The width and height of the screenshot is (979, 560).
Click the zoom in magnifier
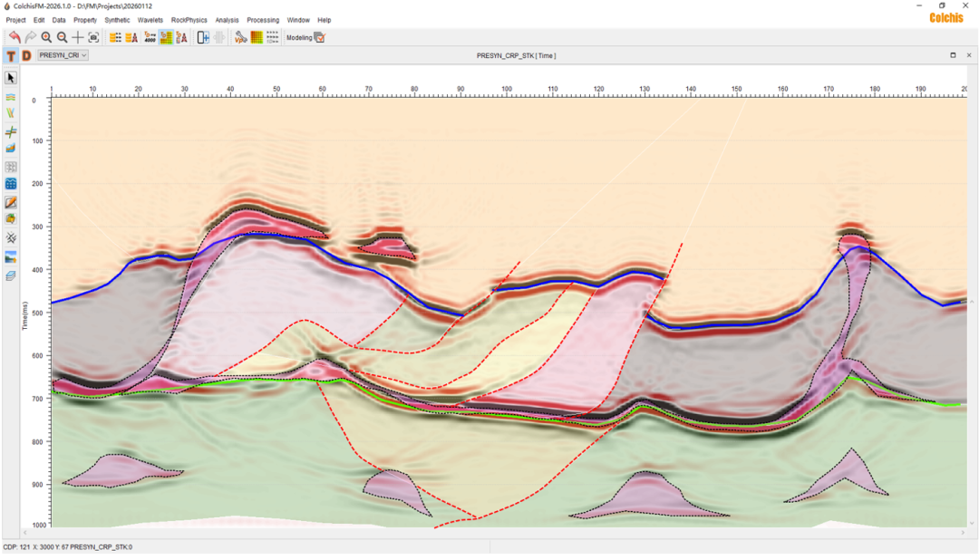(46, 37)
